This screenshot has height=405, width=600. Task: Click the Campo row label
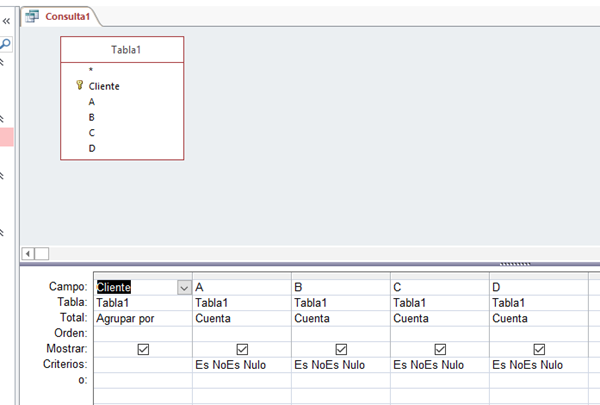tap(68, 287)
